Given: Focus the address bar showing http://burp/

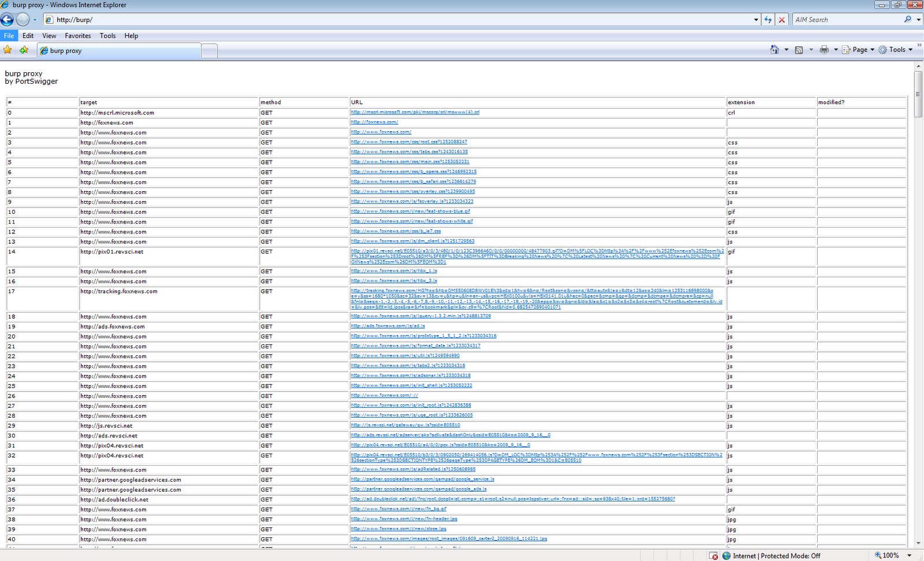Looking at the screenshot, I should pyautogui.click(x=398, y=20).
